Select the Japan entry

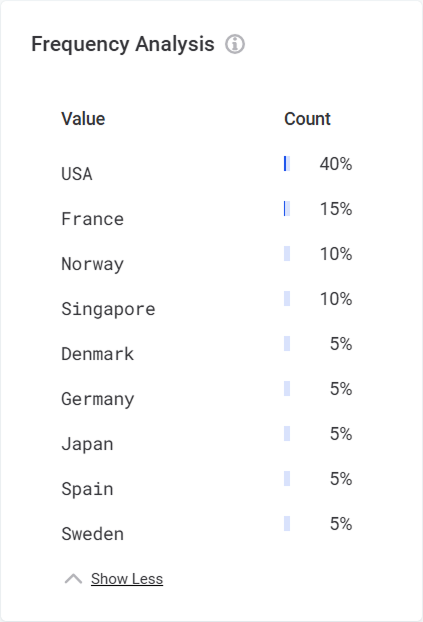pyautogui.click(x=87, y=444)
